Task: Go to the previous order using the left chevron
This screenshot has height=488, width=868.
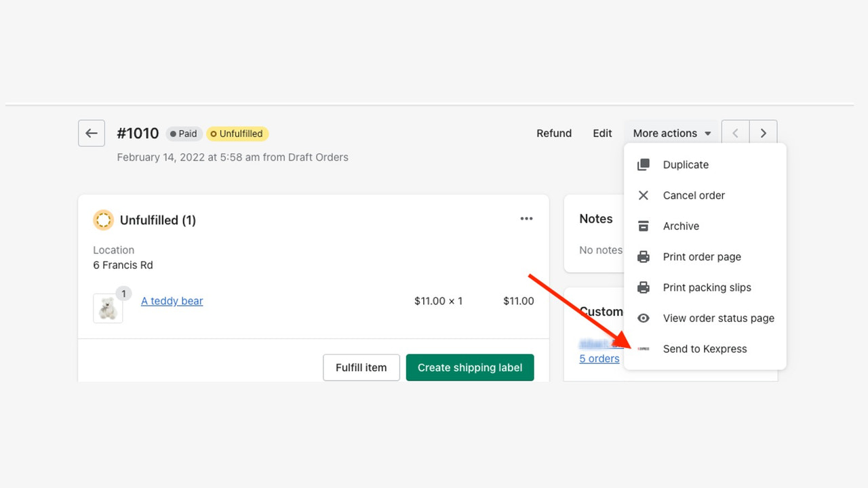Action: (735, 132)
